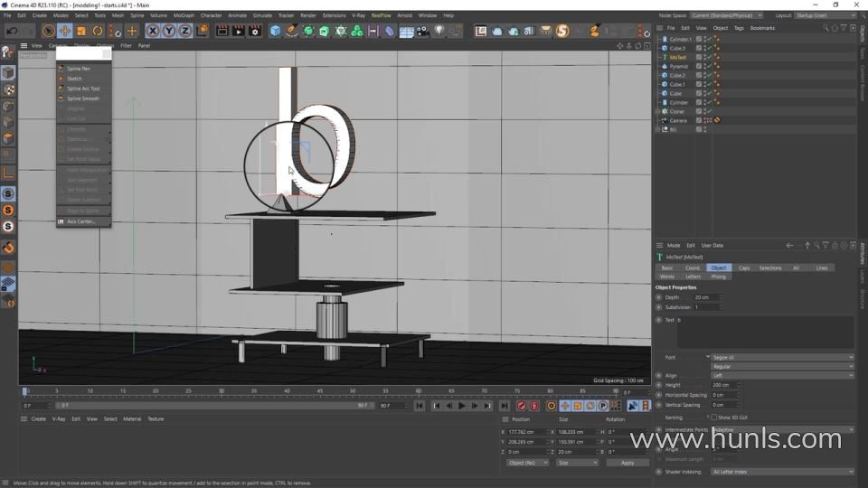Open the Object (Rel) coordinate dropdown

[527, 463]
